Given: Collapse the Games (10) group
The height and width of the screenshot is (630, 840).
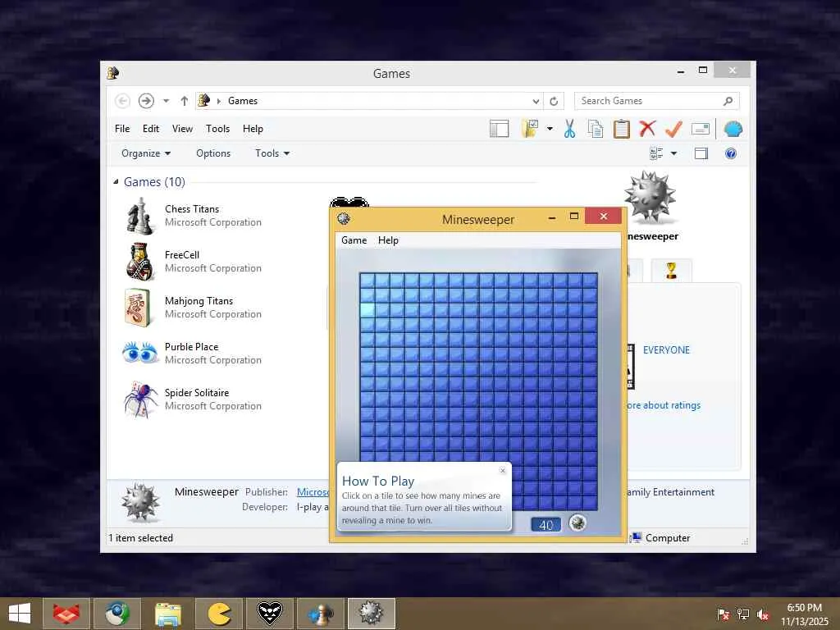Looking at the screenshot, I should pos(116,181).
